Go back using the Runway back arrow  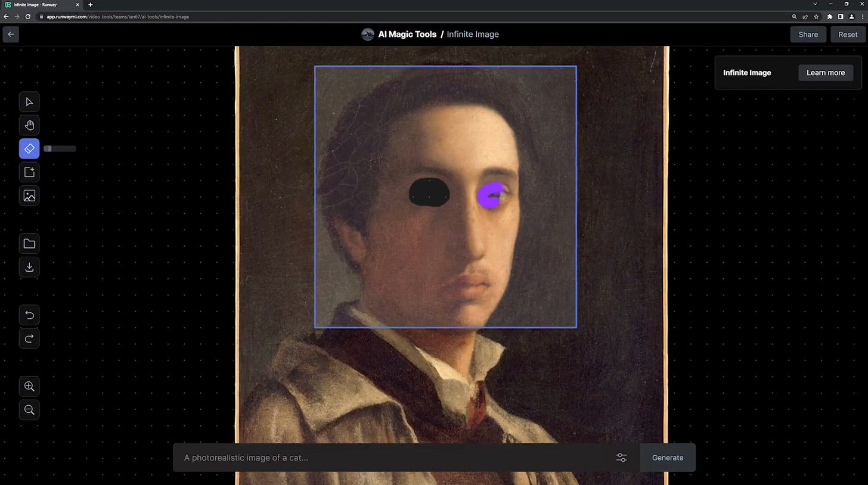[x=11, y=35]
